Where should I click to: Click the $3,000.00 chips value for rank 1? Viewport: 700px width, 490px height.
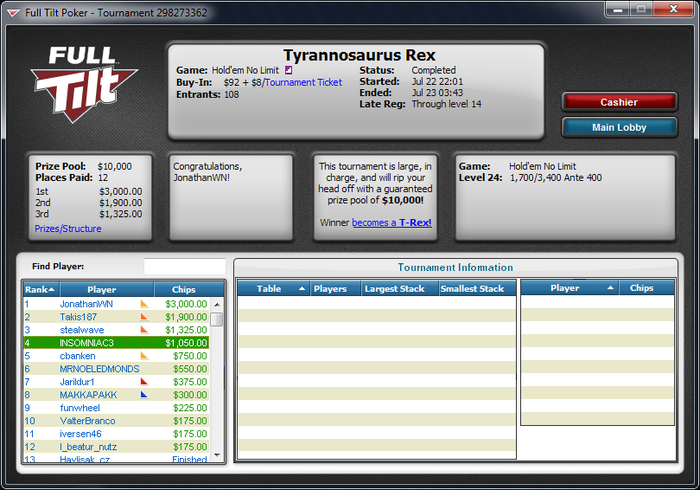(186, 304)
